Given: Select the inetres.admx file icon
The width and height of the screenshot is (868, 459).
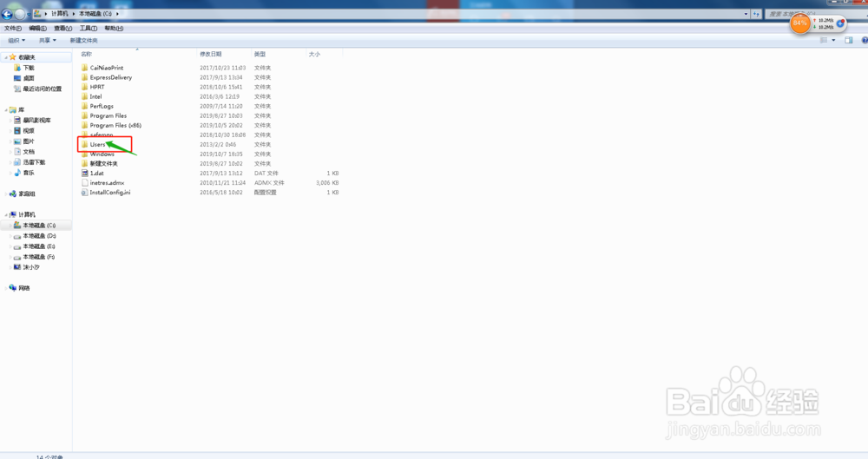Looking at the screenshot, I should coord(85,183).
